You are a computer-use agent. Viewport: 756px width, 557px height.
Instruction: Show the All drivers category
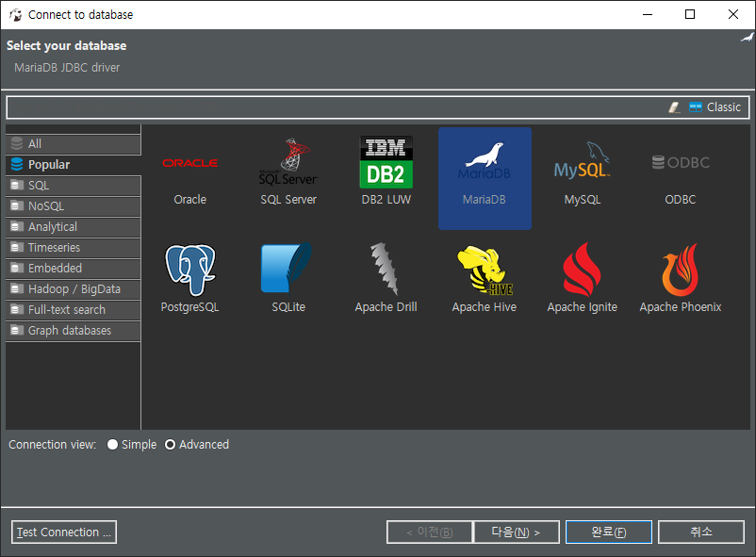pyautogui.click(x=74, y=143)
